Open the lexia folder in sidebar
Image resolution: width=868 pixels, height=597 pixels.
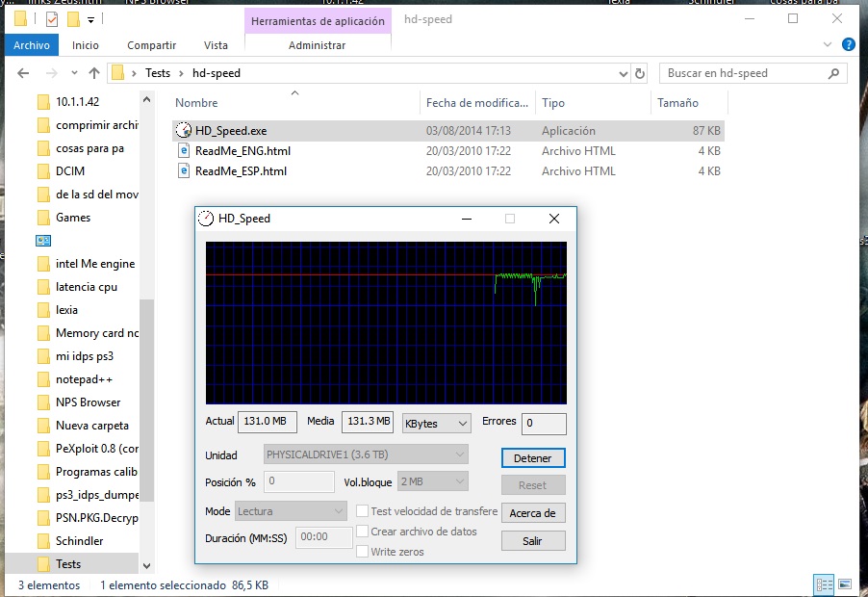pyautogui.click(x=66, y=310)
